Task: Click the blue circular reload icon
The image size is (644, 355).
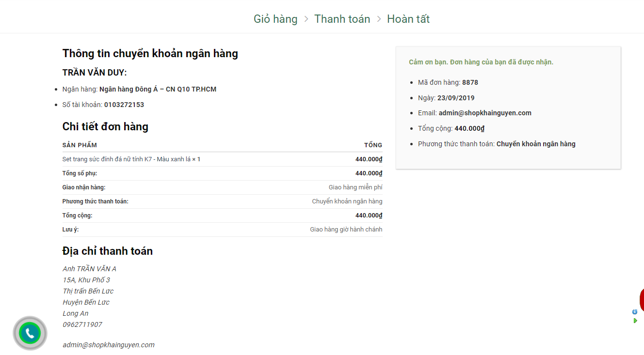Action: point(635,312)
